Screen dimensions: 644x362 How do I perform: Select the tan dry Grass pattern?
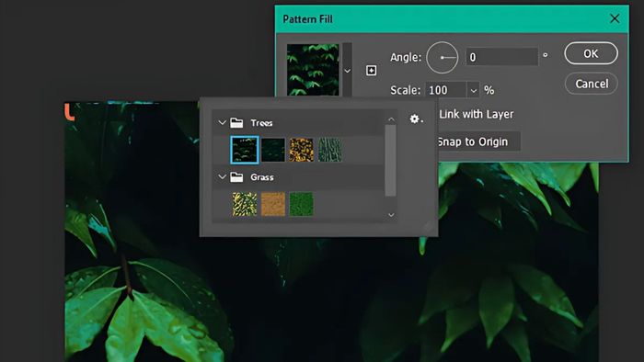pos(273,204)
